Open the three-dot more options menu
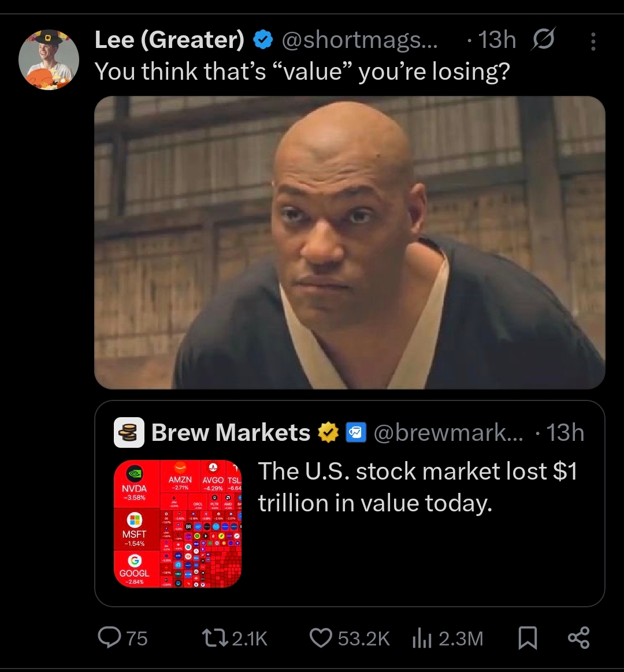The height and width of the screenshot is (672, 624). coord(593,41)
